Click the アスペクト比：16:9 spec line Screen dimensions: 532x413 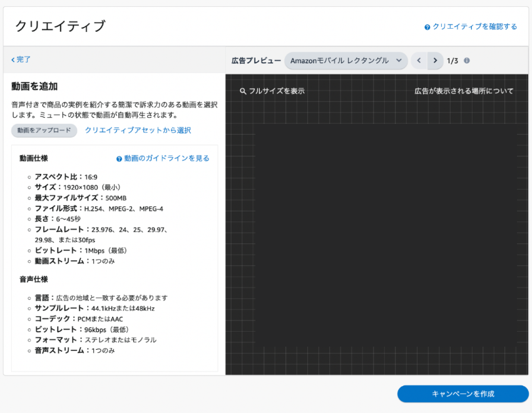(x=66, y=176)
